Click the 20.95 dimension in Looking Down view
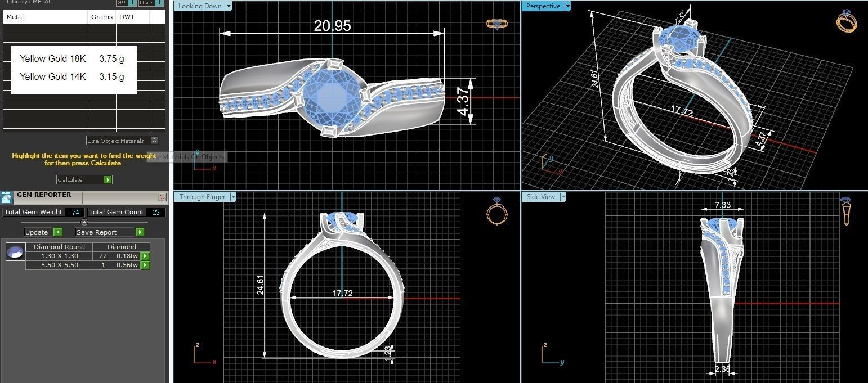This screenshot has width=868, height=383. 332,25
